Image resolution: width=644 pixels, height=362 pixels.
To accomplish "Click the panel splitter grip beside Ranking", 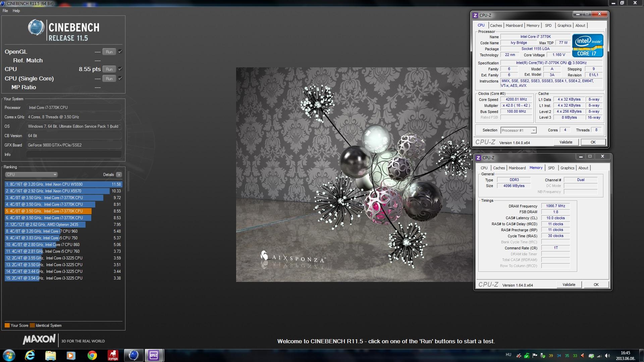I will [128, 181].
